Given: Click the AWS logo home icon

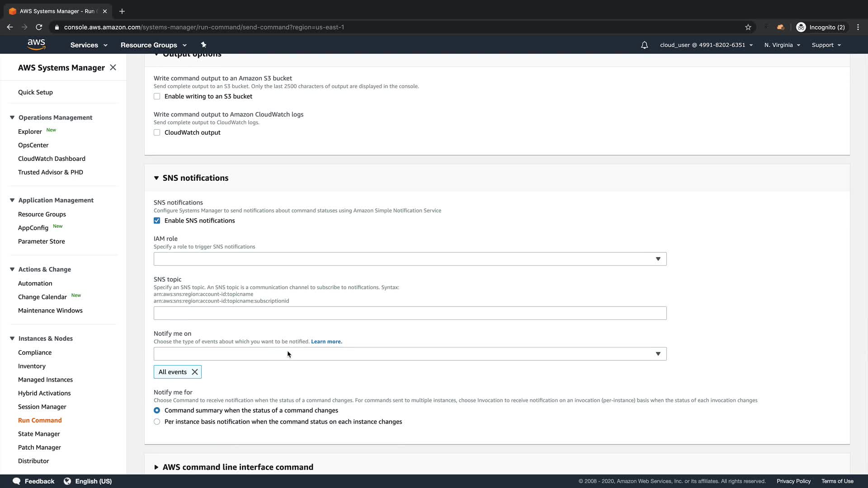Looking at the screenshot, I should pyautogui.click(x=36, y=44).
